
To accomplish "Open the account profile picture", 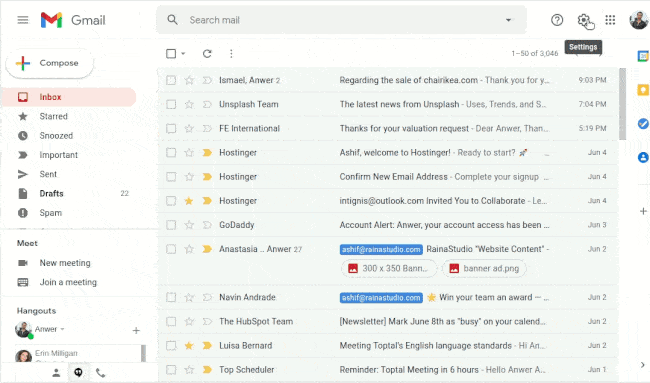I will tap(639, 20).
